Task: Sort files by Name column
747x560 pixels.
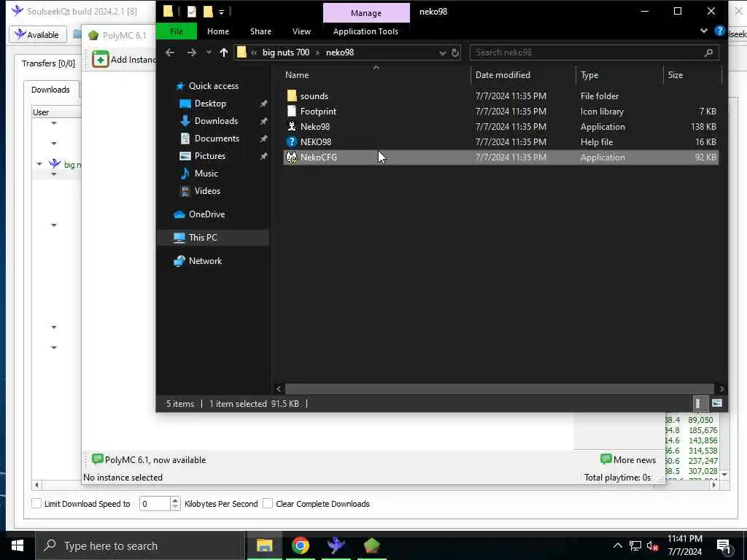Action: 297,75
